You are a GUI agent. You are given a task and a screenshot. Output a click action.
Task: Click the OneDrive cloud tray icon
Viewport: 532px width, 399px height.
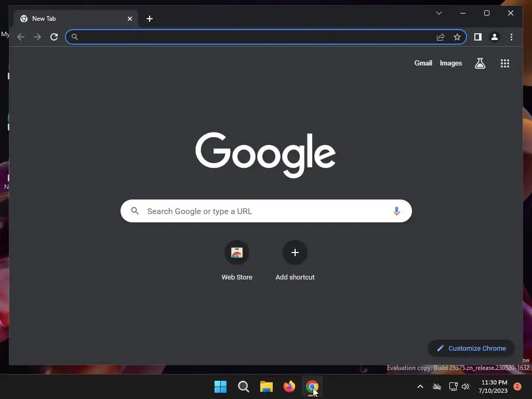tap(437, 387)
